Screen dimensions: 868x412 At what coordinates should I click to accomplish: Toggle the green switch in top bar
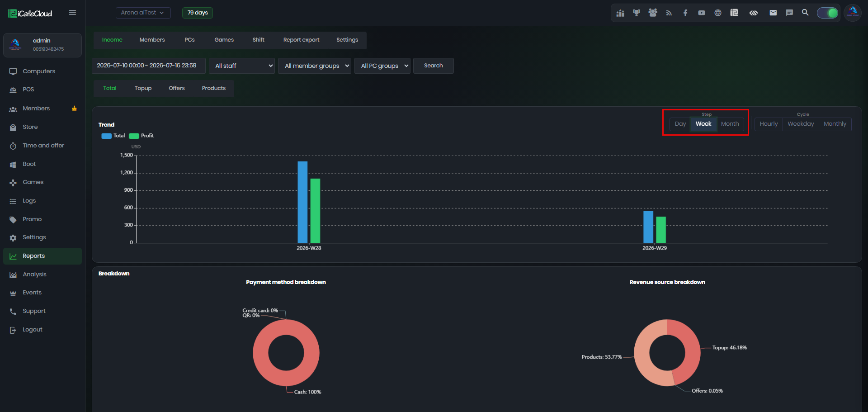tap(827, 13)
